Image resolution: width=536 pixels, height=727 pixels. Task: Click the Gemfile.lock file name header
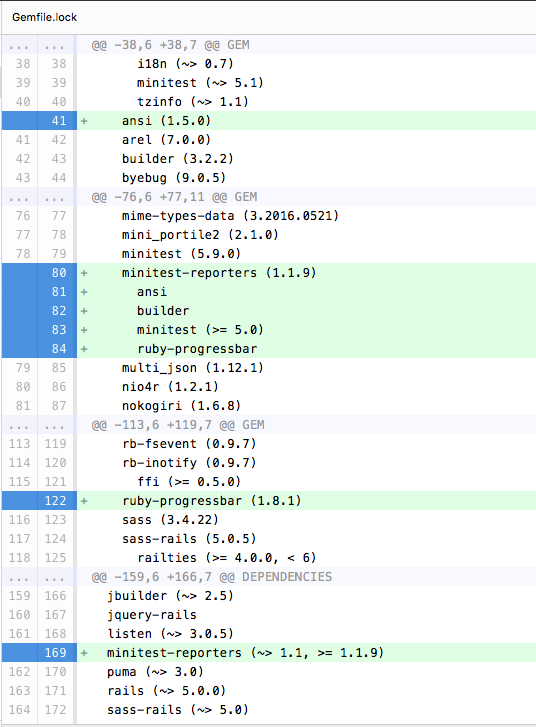(45, 17)
